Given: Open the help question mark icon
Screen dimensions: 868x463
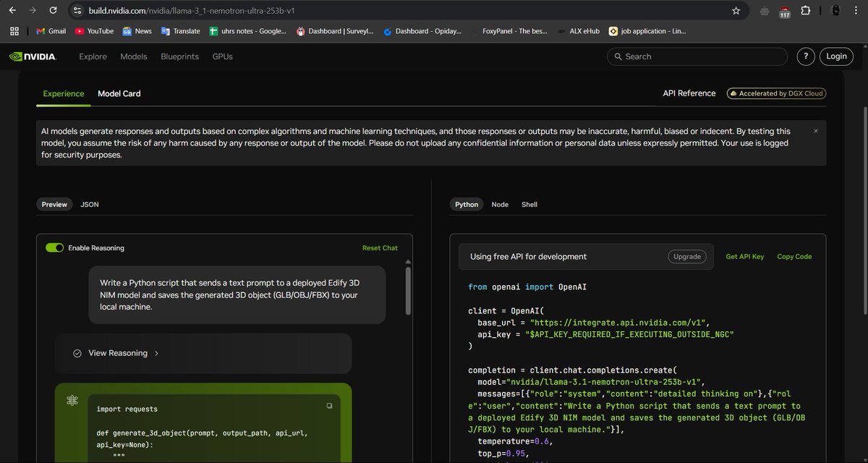Looking at the screenshot, I should tap(805, 56).
